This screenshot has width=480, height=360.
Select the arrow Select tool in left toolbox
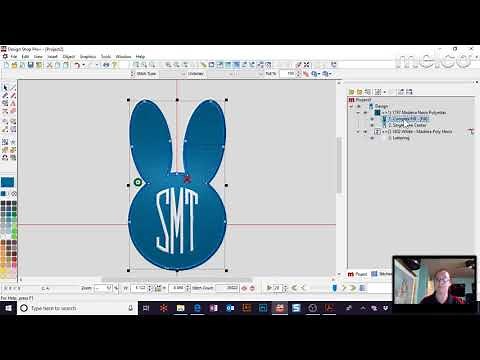tap(5, 88)
